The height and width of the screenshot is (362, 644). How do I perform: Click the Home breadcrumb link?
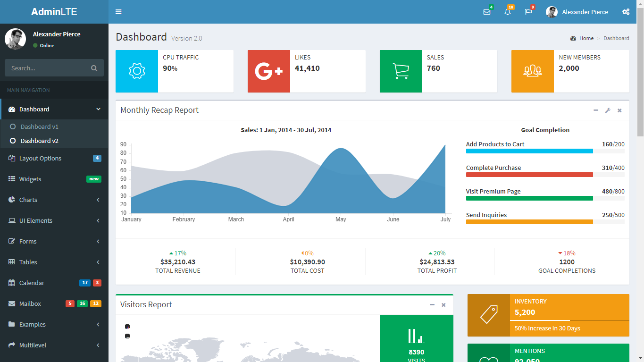point(586,38)
